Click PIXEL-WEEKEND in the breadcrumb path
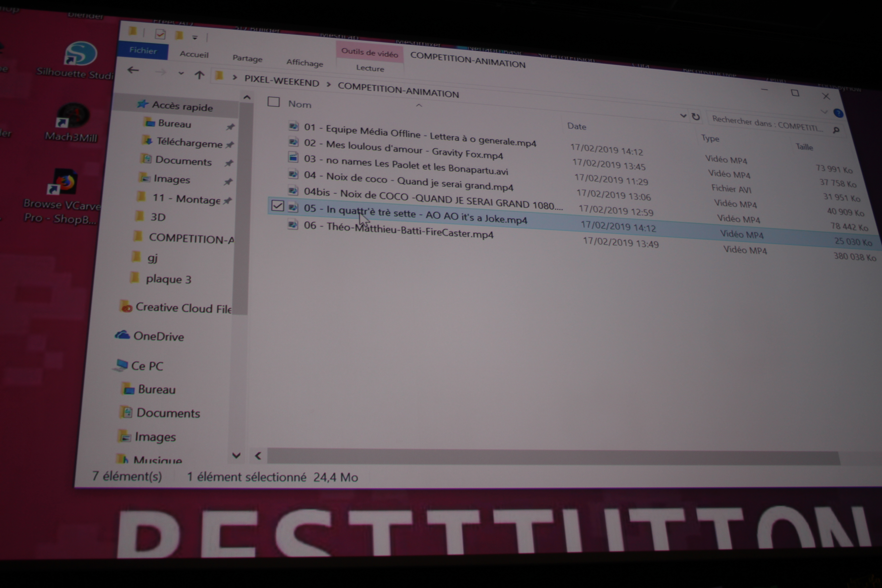882x588 pixels. 282,81
